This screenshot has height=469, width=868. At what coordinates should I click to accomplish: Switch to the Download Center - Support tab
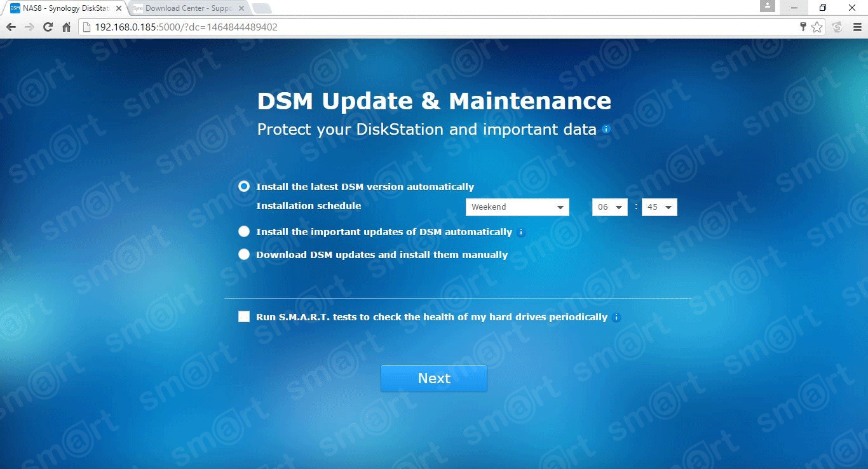(187, 8)
